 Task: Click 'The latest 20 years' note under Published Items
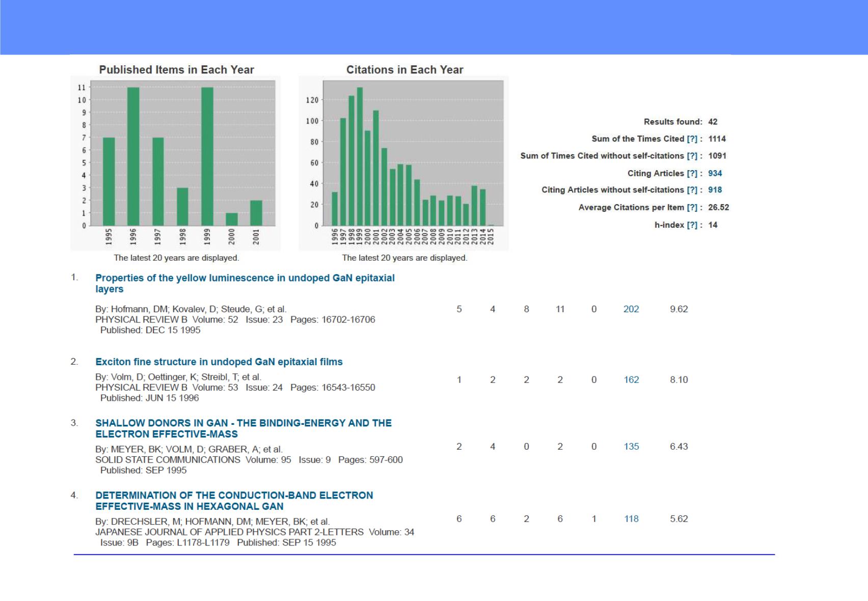tap(176, 258)
